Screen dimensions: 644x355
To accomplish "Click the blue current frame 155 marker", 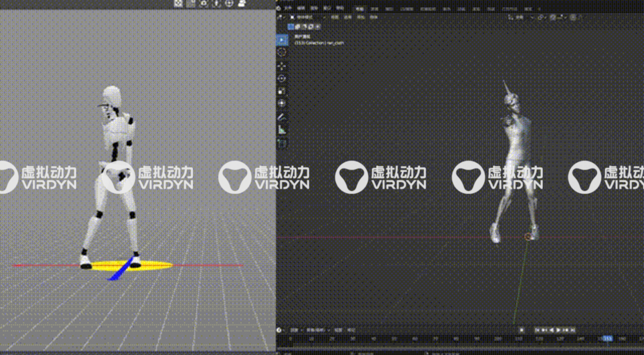I will [607, 338].
